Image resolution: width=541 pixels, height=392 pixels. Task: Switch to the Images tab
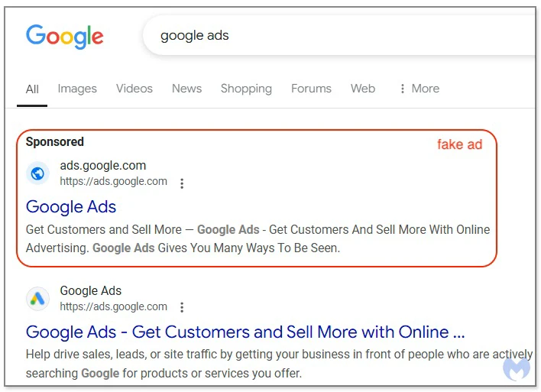click(x=77, y=89)
